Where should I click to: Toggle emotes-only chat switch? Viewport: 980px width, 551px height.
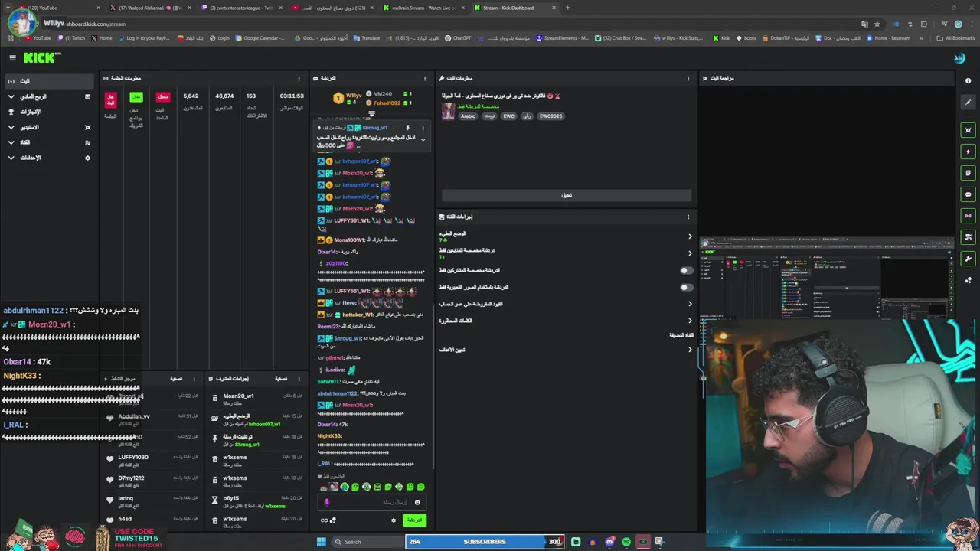tap(686, 287)
